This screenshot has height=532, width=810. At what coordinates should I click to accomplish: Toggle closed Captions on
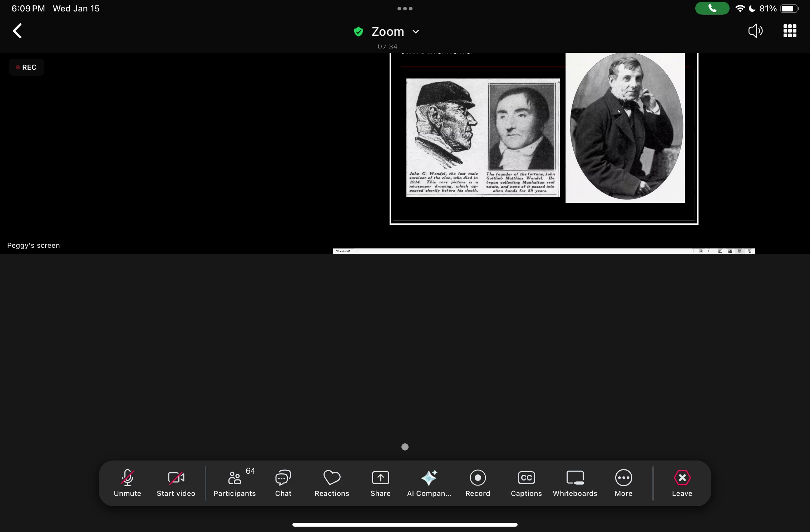526,483
